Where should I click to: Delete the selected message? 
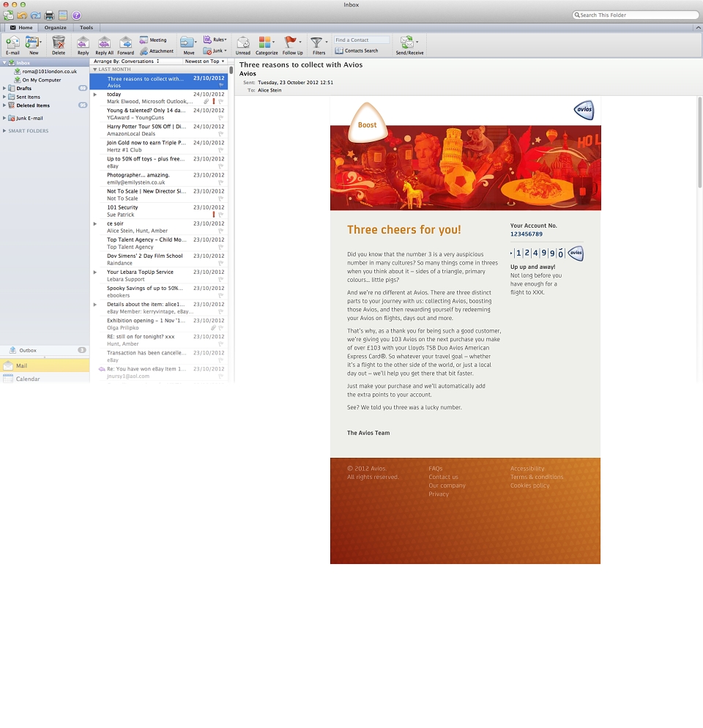[59, 45]
